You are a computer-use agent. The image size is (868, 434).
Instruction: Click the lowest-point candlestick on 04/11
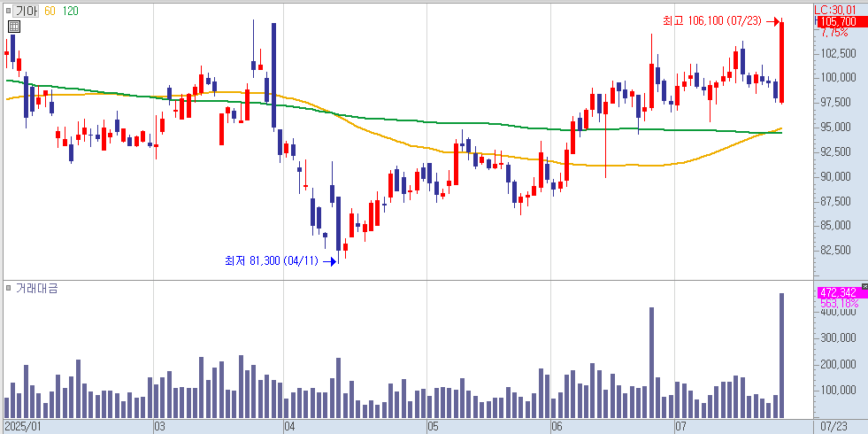339,229
